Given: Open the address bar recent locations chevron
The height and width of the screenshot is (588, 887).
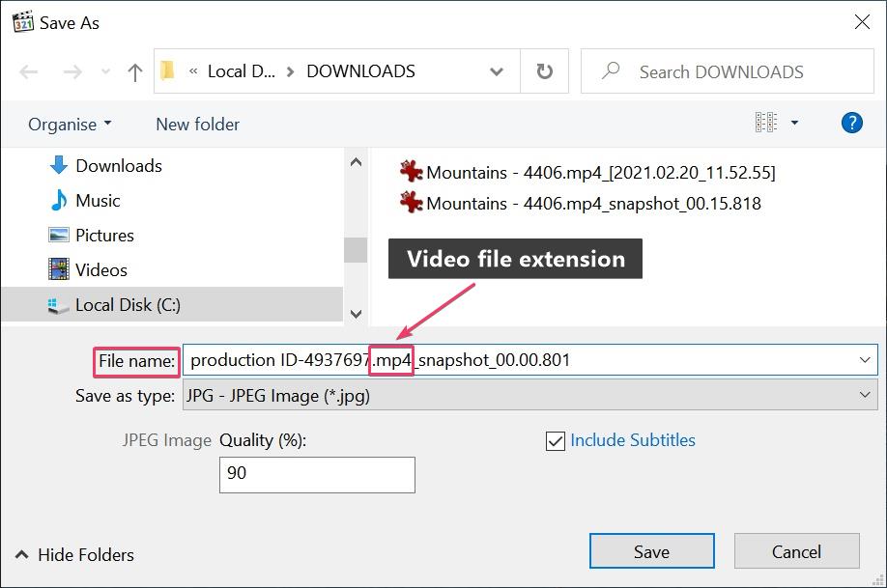Looking at the screenshot, I should tap(497, 70).
